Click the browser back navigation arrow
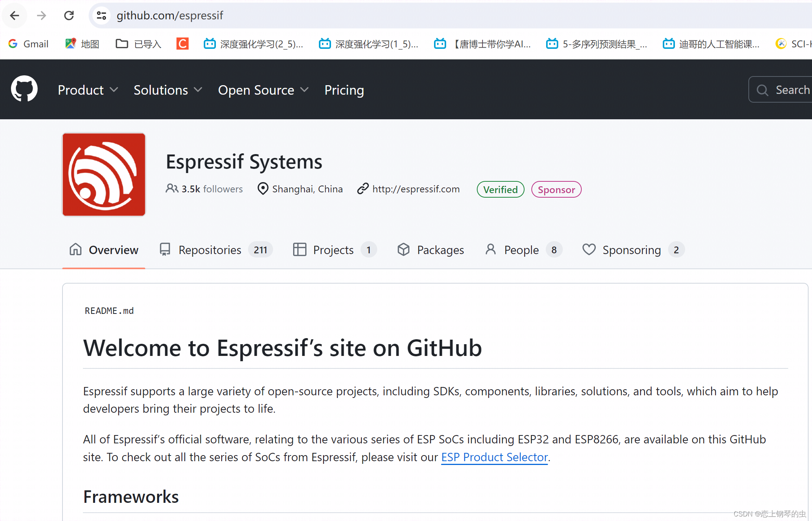The image size is (812, 521). 16,16
